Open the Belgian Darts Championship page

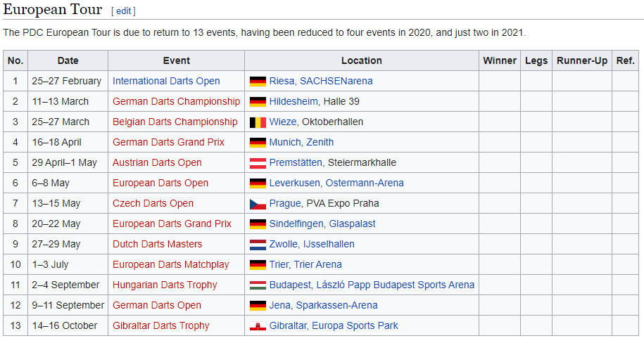[175, 122]
